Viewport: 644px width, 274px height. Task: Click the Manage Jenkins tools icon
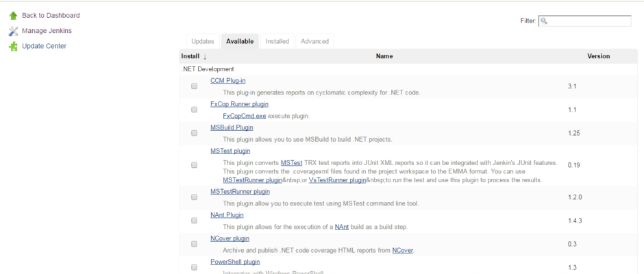pos(13,31)
